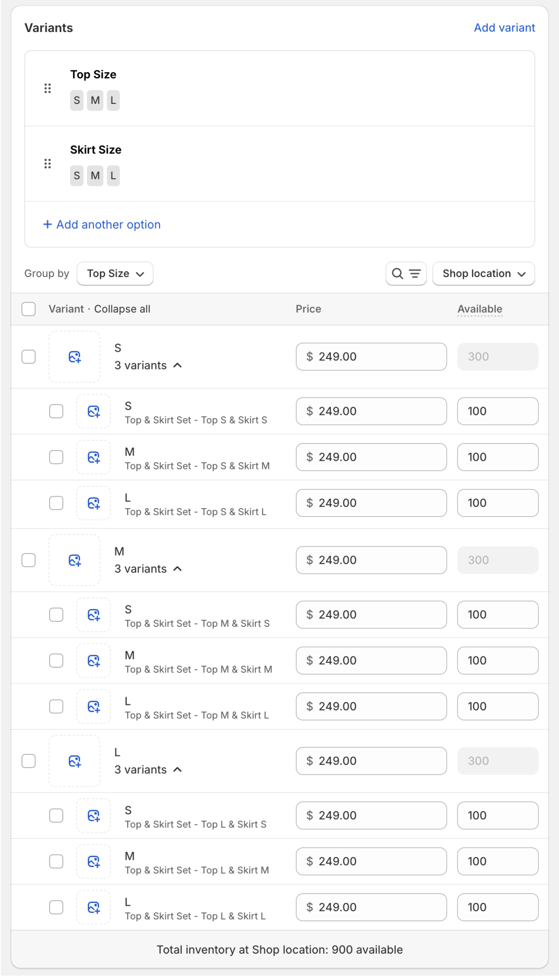Click price field for Top L & Skirt L
Image resolution: width=559 pixels, height=980 pixels.
click(371, 907)
